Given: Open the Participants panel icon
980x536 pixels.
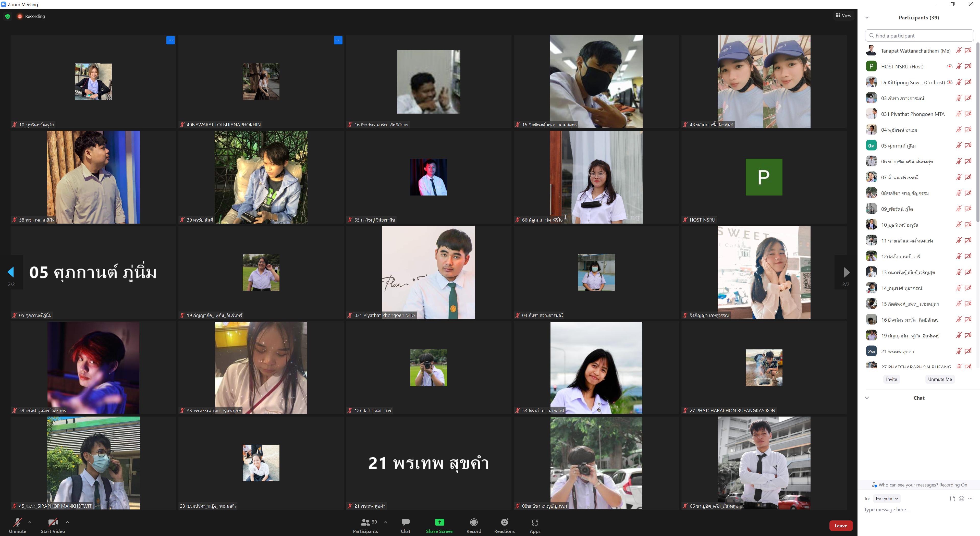Looking at the screenshot, I should coord(365,522).
